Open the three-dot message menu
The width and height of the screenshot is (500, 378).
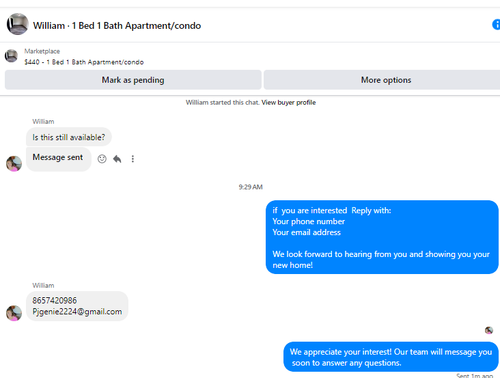(133, 159)
